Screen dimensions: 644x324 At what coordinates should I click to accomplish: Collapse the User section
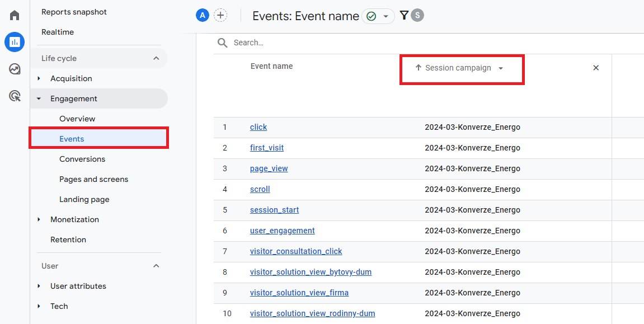coord(156,266)
